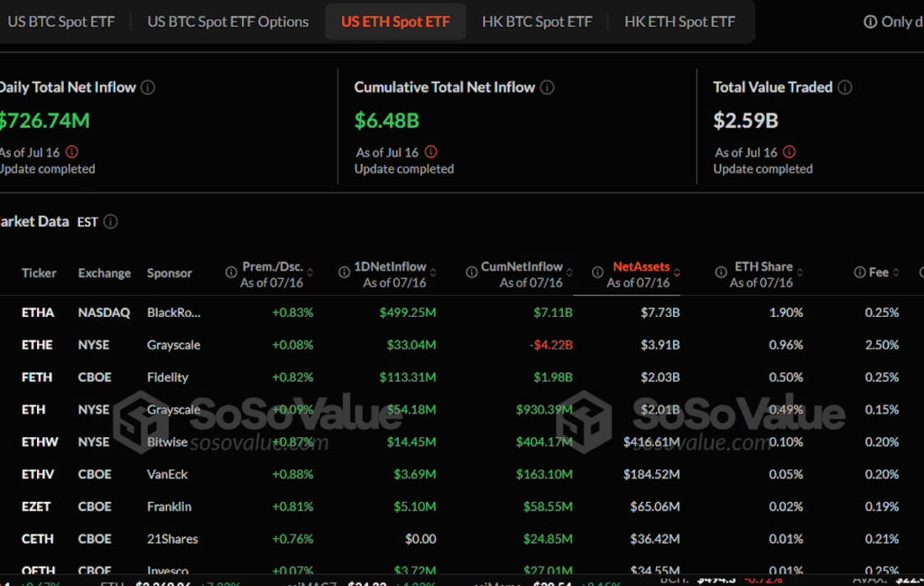Click info icon beside Total Value Traded

pos(845,88)
